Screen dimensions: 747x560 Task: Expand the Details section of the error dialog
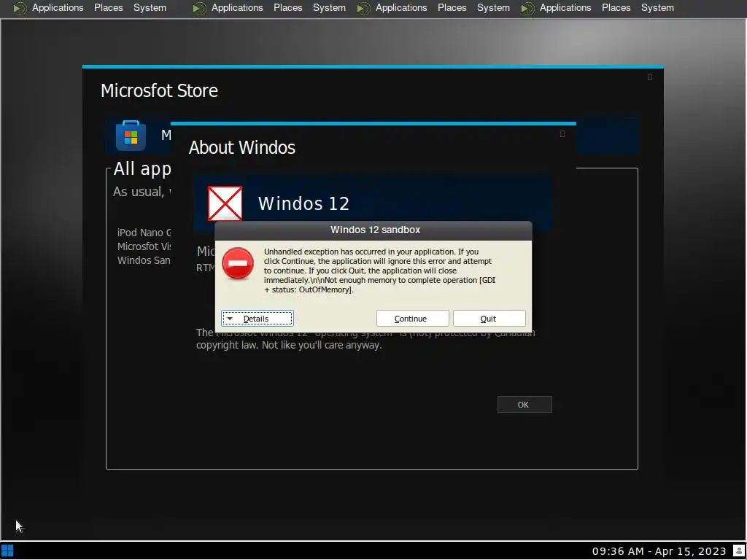point(258,319)
